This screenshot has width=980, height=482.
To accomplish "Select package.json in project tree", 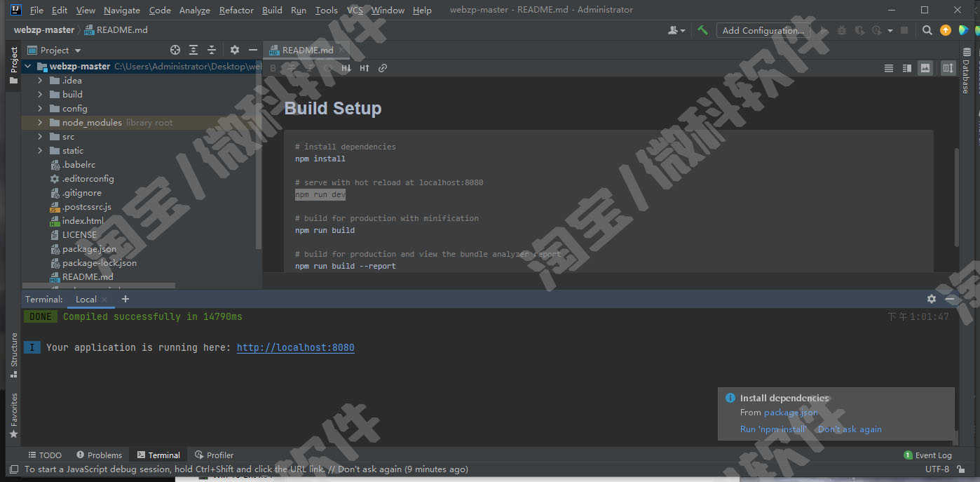I will pyautogui.click(x=89, y=249).
